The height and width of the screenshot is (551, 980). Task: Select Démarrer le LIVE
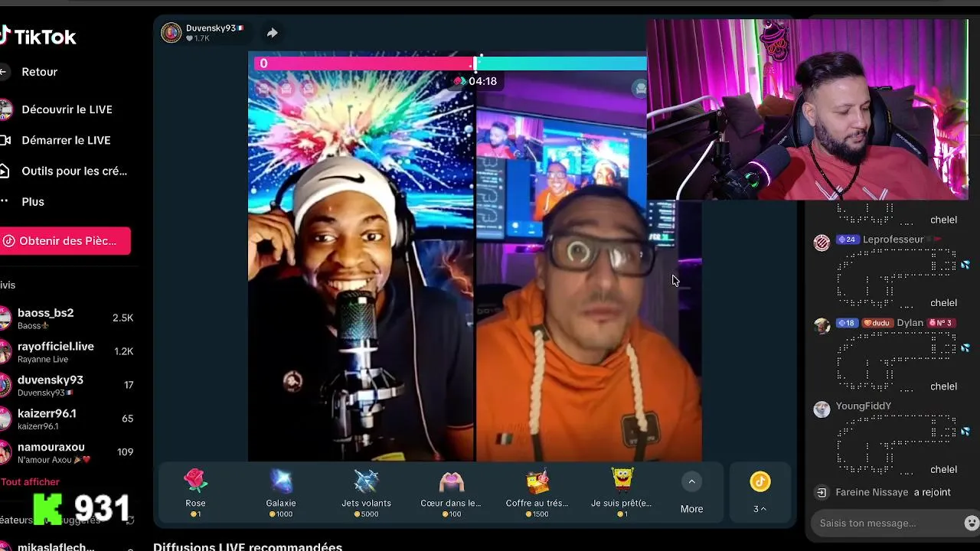57,140
